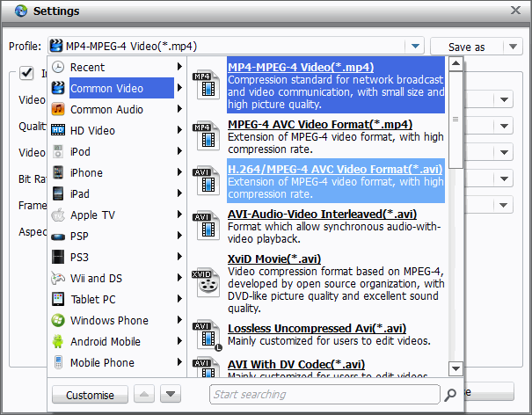Click the AVI file icon for H.264/MPEG-4 AVC
The width and height of the screenshot is (532, 415).
[x=206, y=180]
